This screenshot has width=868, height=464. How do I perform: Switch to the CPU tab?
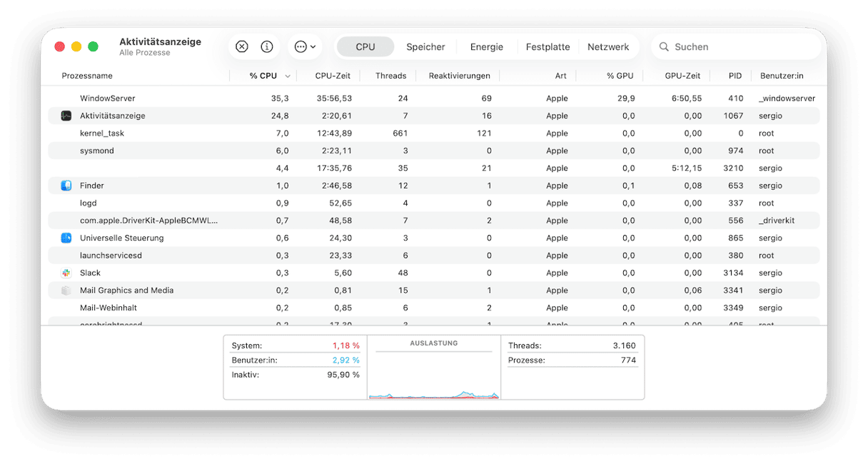click(365, 47)
